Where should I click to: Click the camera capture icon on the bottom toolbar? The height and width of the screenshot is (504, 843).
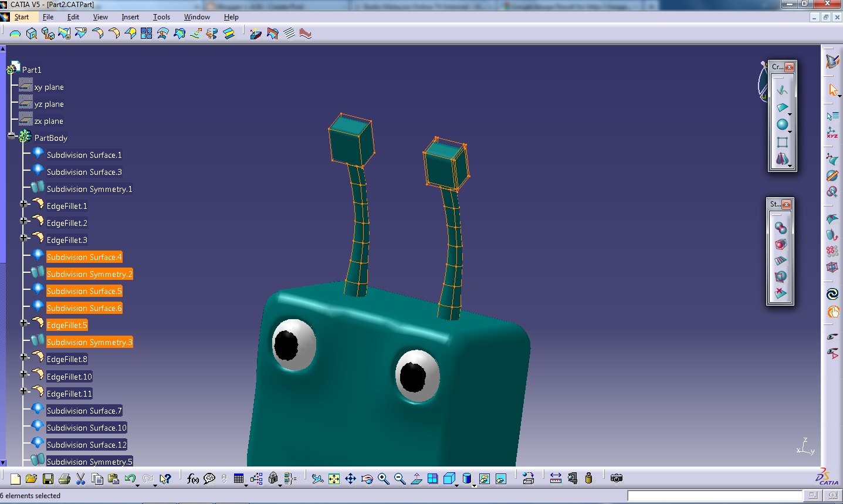point(616,478)
